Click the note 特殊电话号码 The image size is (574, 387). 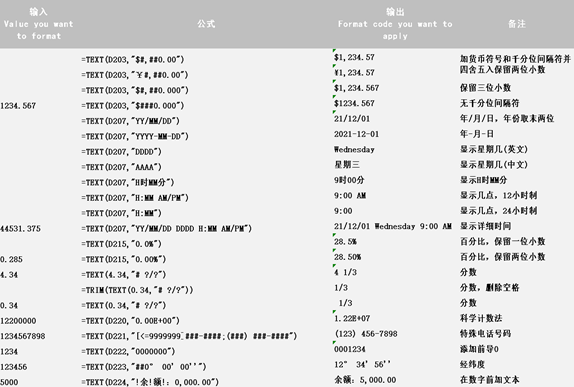[485, 334]
